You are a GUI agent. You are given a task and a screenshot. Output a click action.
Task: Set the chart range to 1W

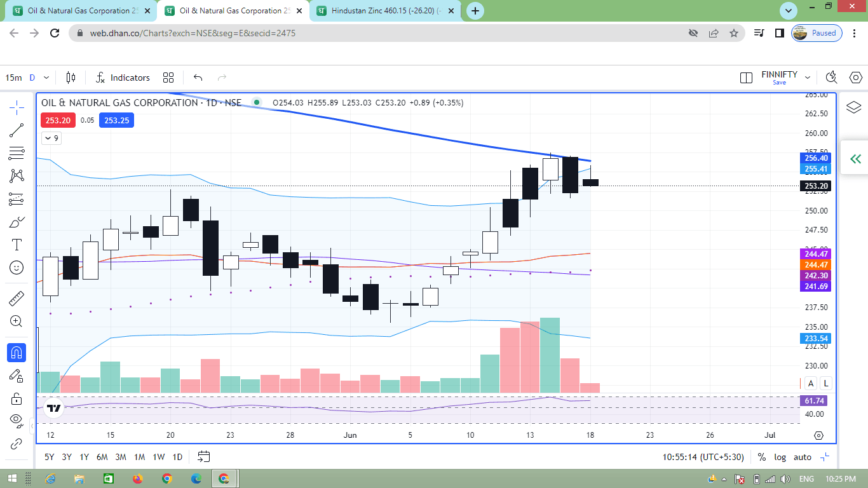click(159, 457)
